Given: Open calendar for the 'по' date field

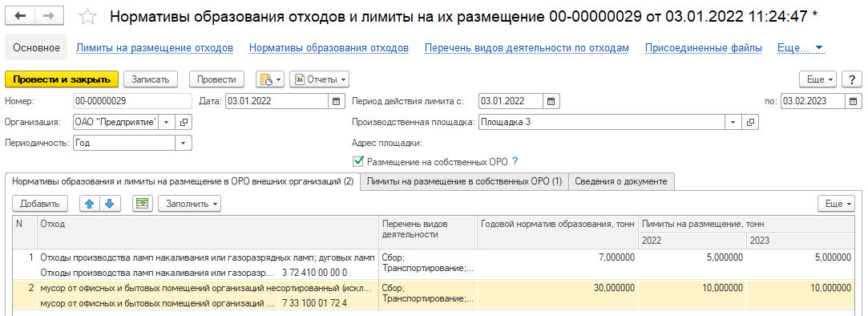Looking at the screenshot, I should click(853, 101).
